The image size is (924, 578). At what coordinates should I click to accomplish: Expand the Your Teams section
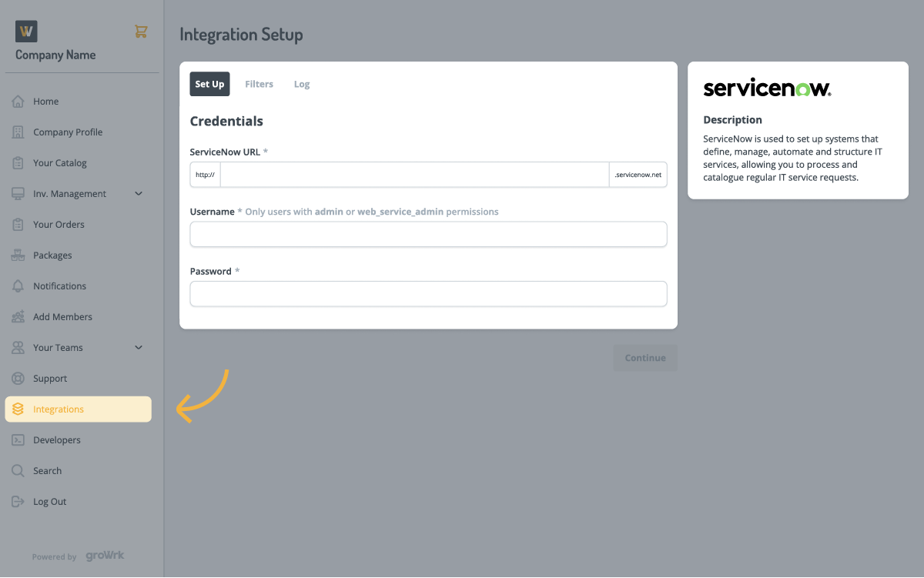(139, 347)
